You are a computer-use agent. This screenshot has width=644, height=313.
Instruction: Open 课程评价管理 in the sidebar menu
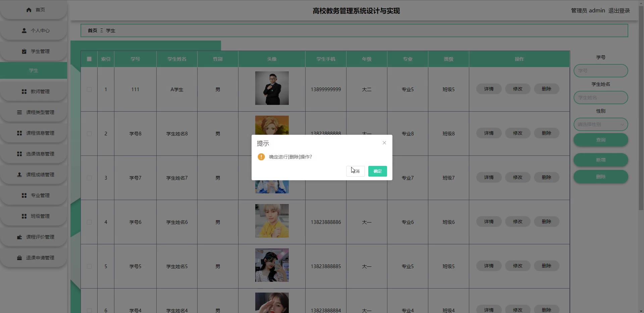click(34, 237)
